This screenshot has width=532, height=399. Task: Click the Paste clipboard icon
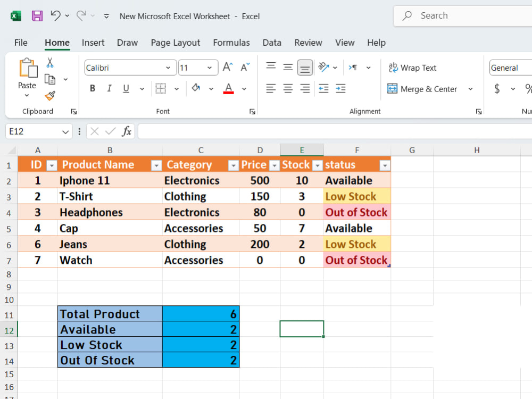28,68
